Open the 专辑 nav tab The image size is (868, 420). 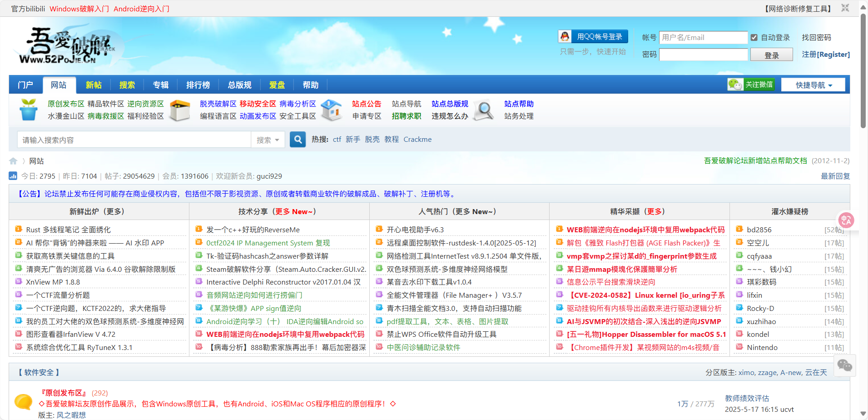point(161,85)
